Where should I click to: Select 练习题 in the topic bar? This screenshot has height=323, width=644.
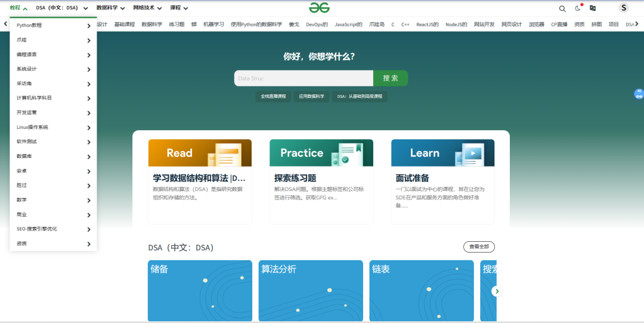[x=177, y=24]
